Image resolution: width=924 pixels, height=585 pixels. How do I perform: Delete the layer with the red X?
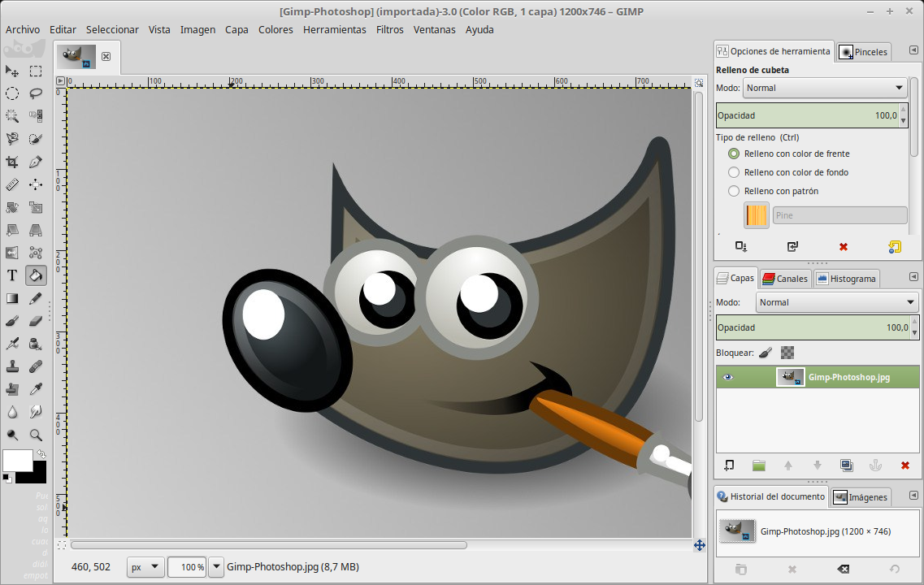(x=905, y=466)
